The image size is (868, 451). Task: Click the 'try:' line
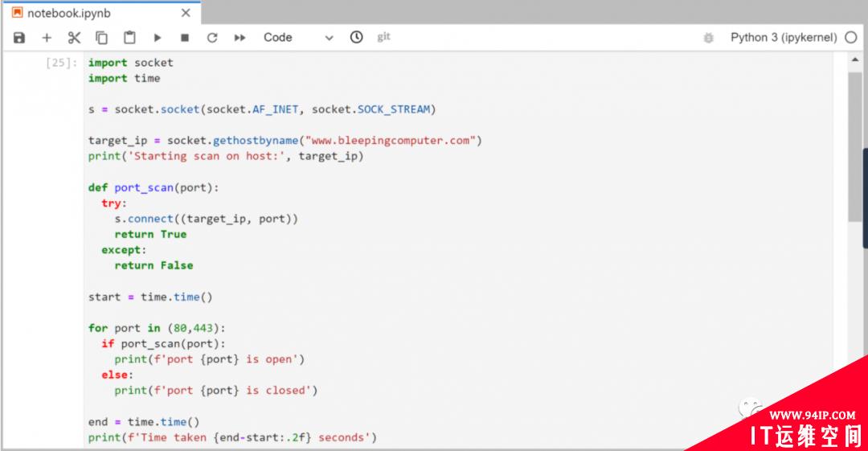114,203
